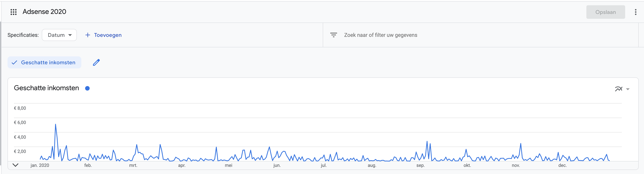644x174 pixels.
Task: Click the blue Geschatte inkomsten legend dot
Action: (87, 88)
